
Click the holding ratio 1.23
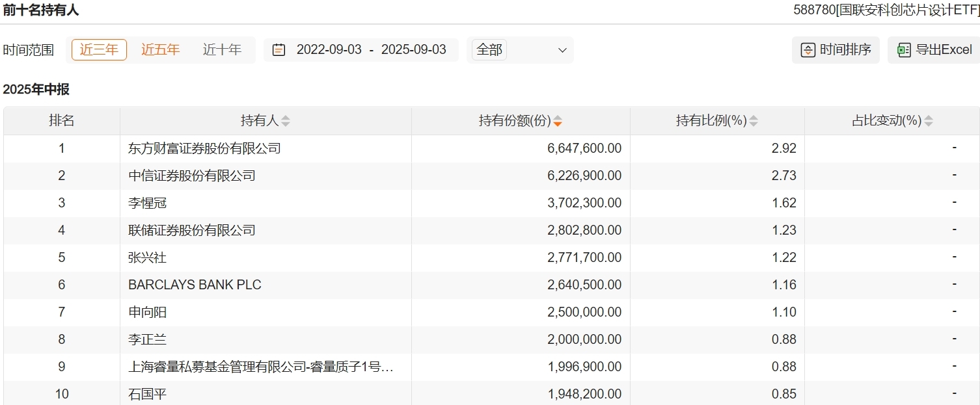784,230
